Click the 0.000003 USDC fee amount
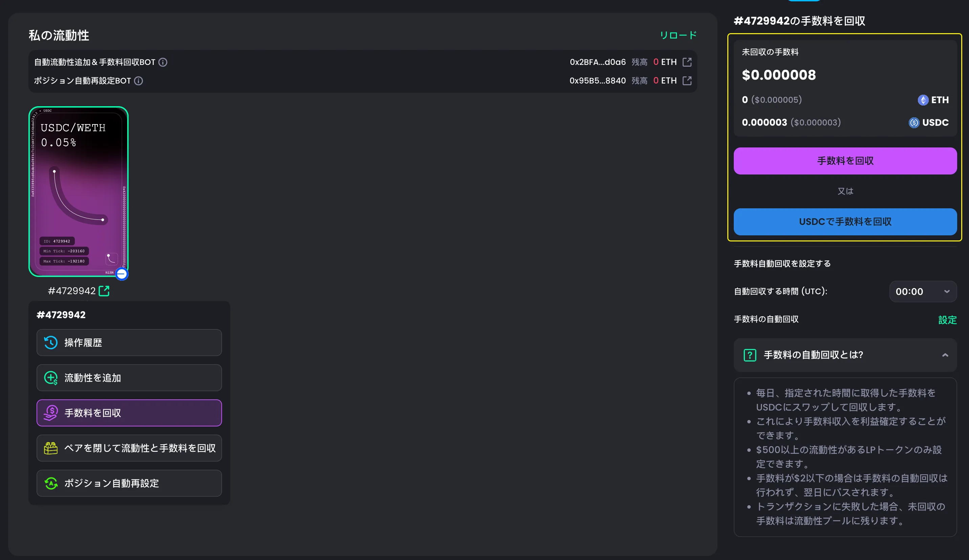This screenshot has width=969, height=560. point(765,122)
